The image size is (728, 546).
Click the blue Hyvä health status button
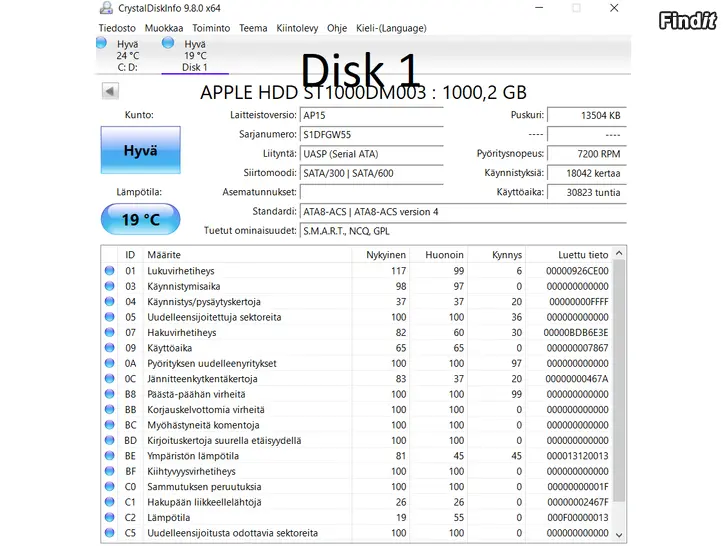tap(141, 150)
